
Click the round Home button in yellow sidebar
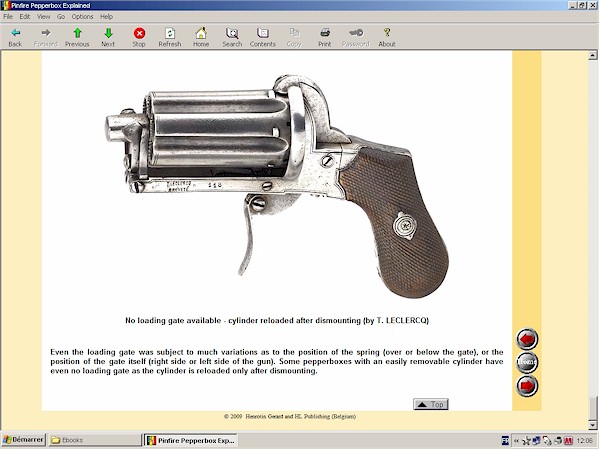(x=527, y=362)
